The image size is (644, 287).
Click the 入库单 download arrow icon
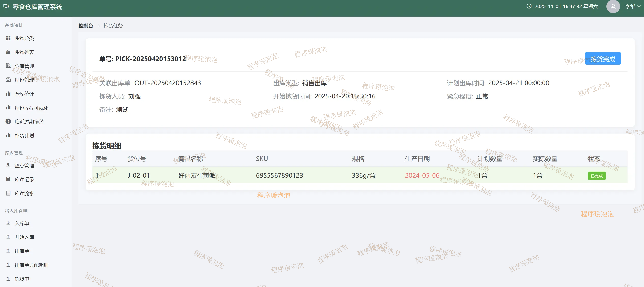click(x=8, y=223)
